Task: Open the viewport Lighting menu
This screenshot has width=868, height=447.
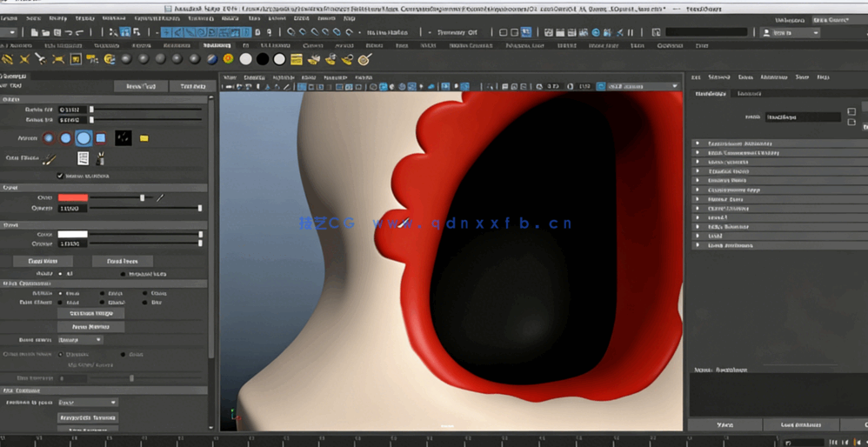Action: point(283,77)
